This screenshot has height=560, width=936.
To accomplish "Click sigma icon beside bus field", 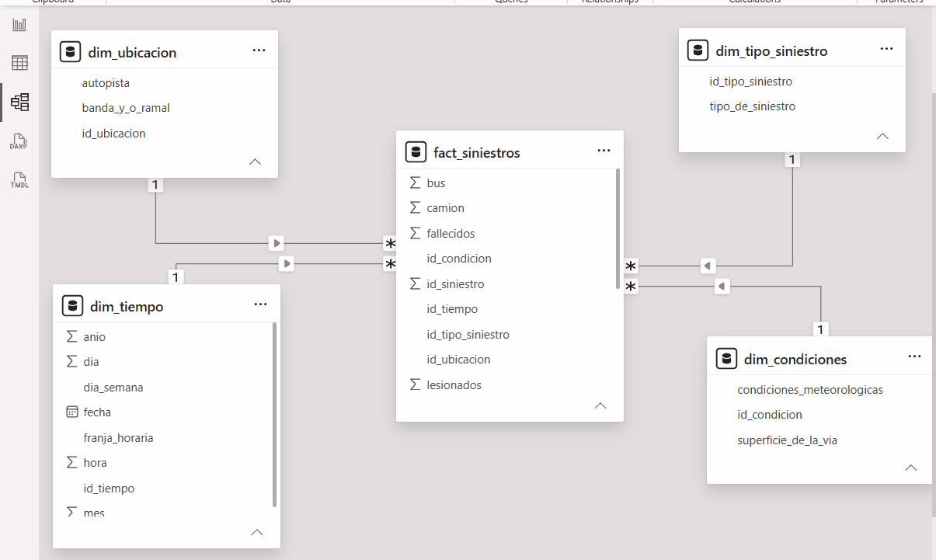I will [x=414, y=183].
